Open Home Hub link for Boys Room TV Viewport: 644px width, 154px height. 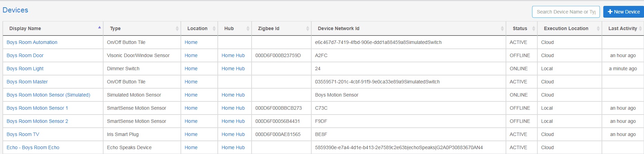[x=233, y=134]
